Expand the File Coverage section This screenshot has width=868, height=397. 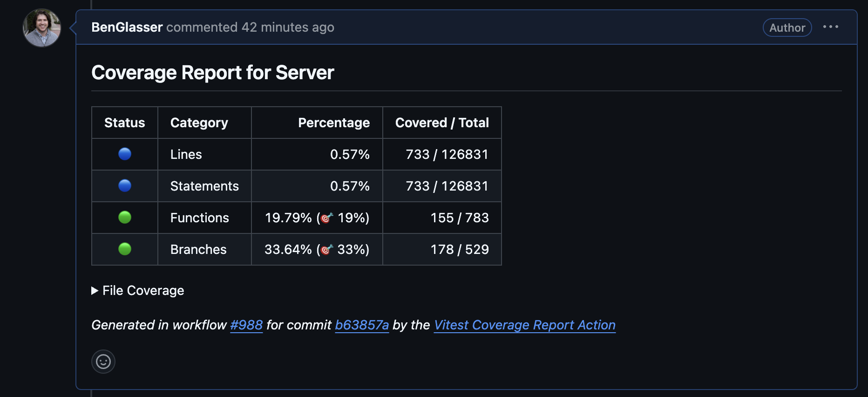(x=143, y=291)
